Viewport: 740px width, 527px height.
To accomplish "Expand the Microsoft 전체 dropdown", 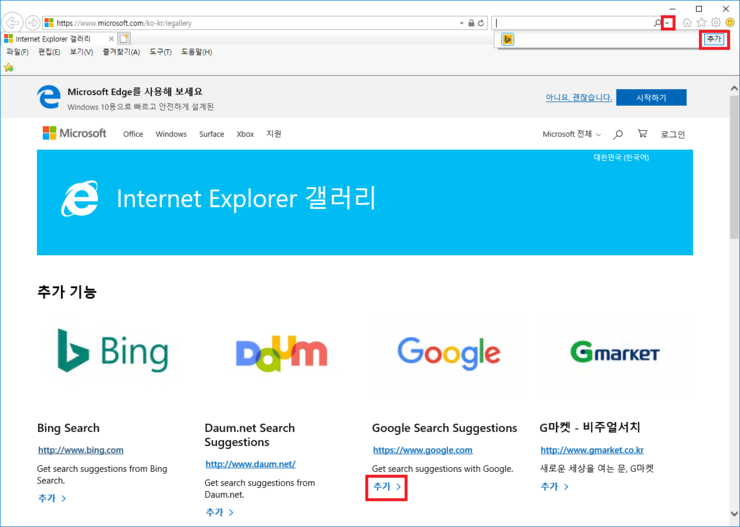I will coord(572,134).
